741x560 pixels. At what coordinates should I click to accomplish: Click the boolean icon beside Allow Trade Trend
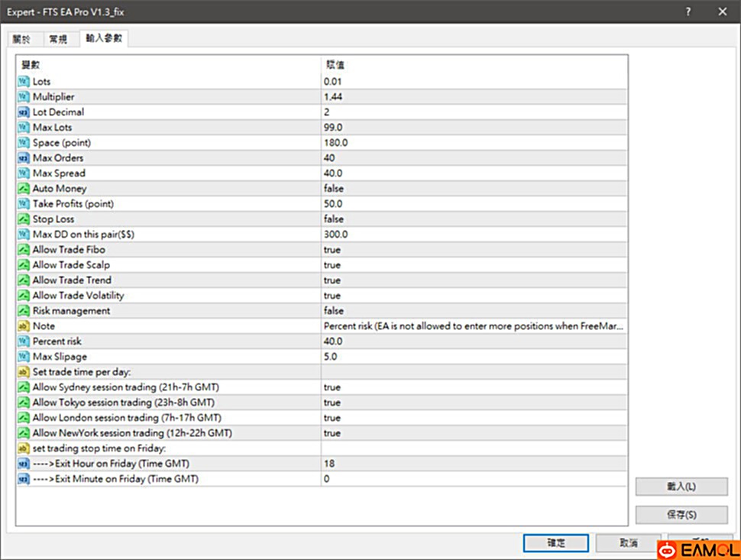(24, 280)
